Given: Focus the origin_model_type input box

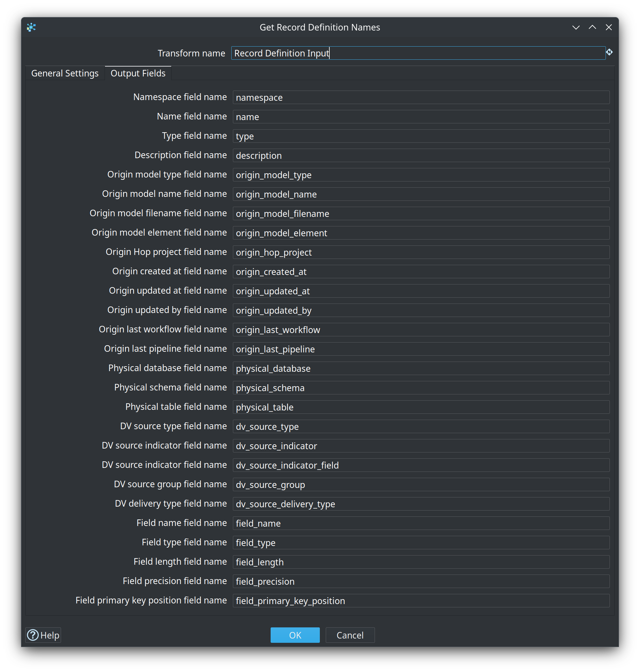Looking at the screenshot, I should click(x=421, y=175).
